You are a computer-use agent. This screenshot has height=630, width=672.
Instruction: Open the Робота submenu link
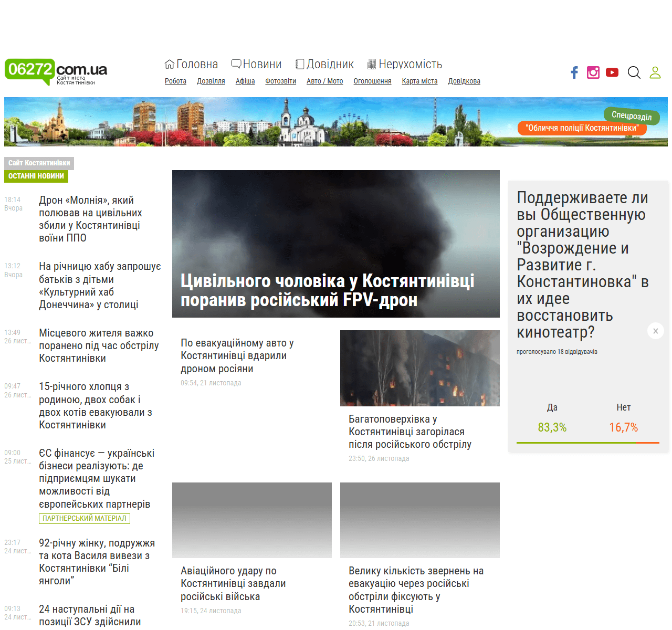[x=175, y=81]
